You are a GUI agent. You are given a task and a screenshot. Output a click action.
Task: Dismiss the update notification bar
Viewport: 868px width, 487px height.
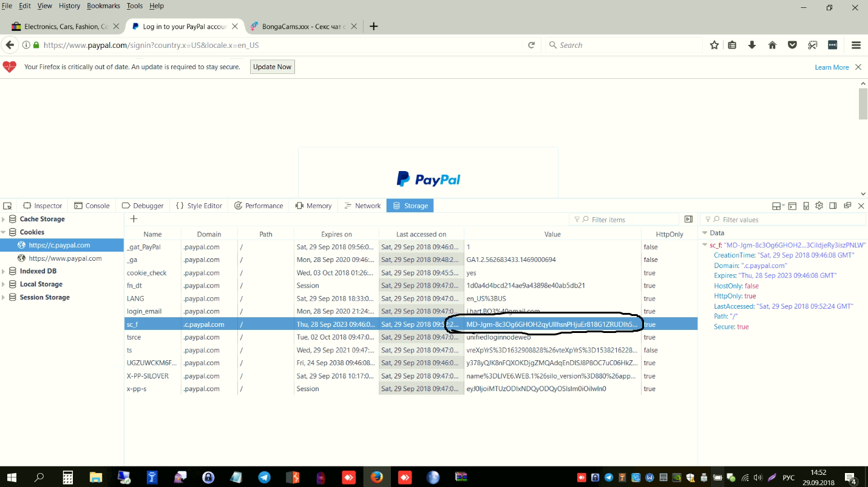[858, 67]
